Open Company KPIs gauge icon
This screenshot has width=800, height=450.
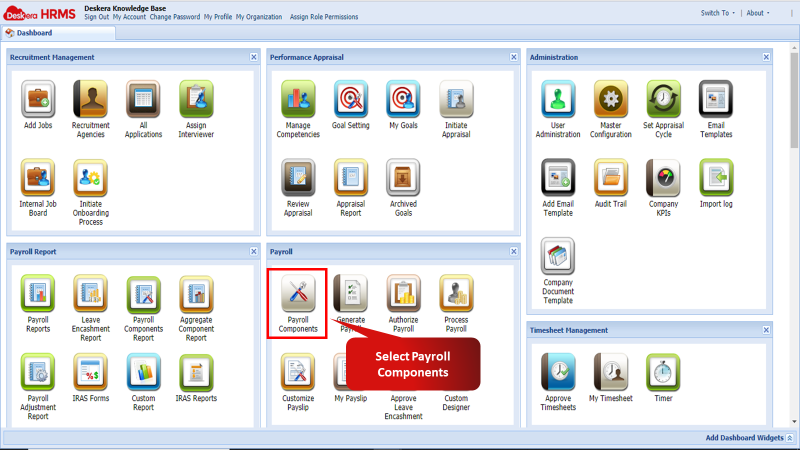click(663, 177)
